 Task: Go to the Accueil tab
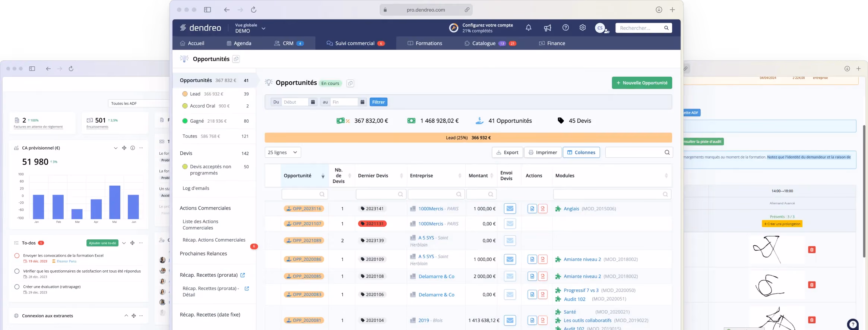point(192,43)
